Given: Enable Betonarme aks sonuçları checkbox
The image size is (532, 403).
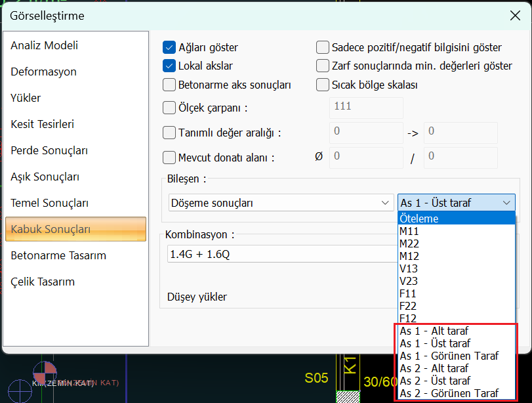Looking at the screenshot, I should click(169, 85).
